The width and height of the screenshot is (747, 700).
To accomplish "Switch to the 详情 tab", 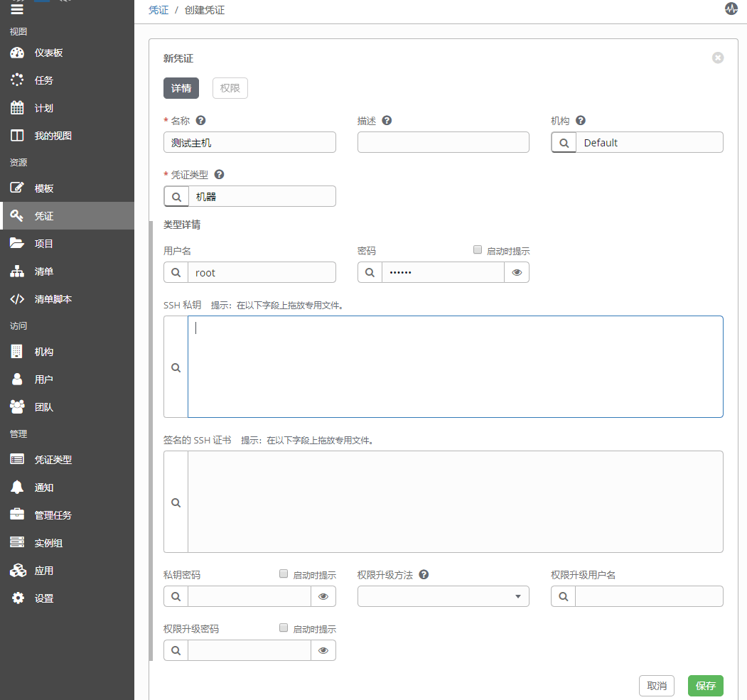I will 181,88.
